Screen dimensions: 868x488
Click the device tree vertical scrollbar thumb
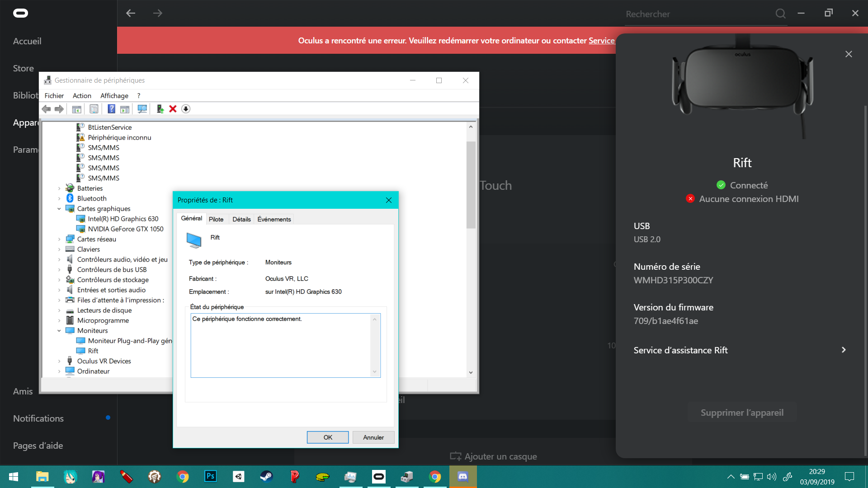[471, 185]
